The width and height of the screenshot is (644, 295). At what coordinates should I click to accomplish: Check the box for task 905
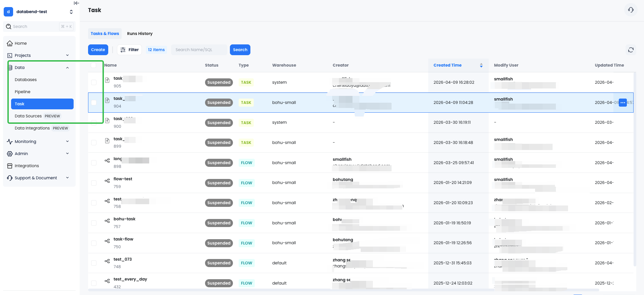pyautogui.click(x=94, y=82)
